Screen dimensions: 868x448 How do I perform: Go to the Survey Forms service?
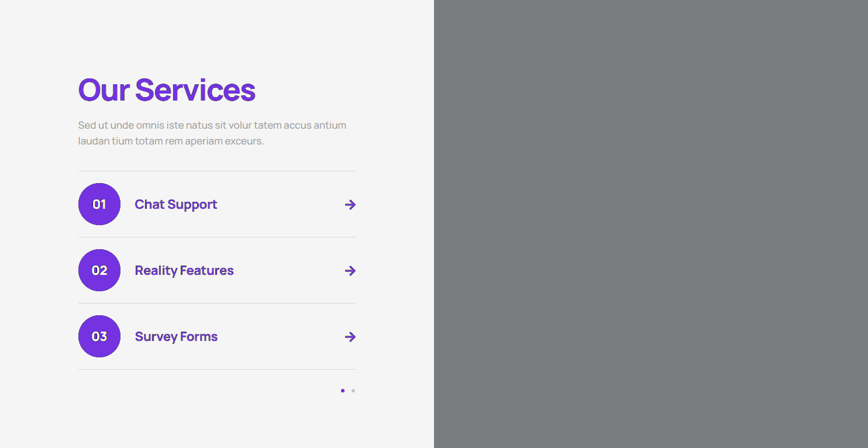[x=175, y=337]
